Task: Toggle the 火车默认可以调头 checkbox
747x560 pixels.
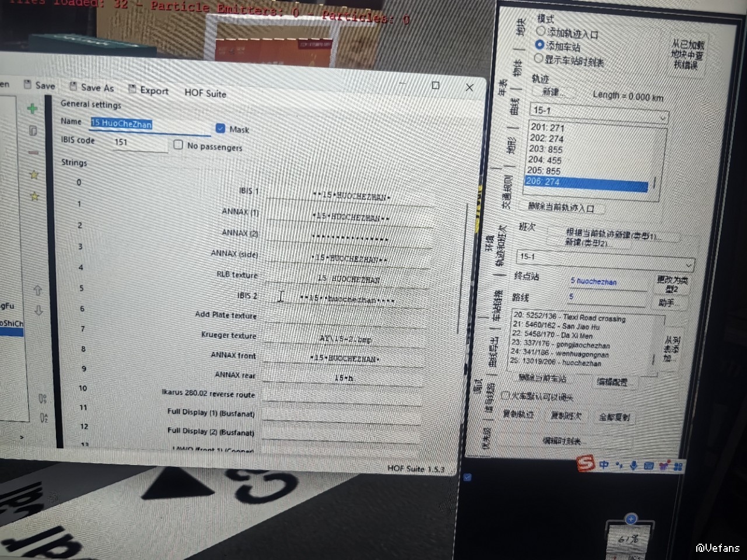Action: pos(506,395)
